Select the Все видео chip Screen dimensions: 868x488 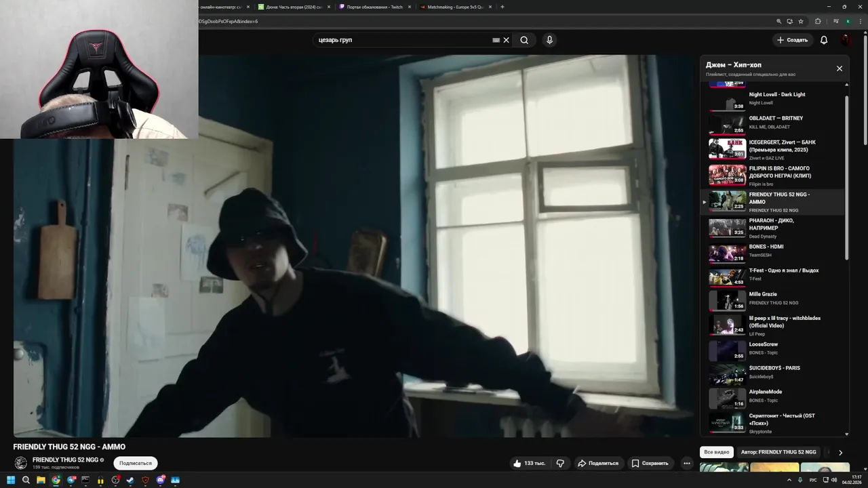(717, 452)
